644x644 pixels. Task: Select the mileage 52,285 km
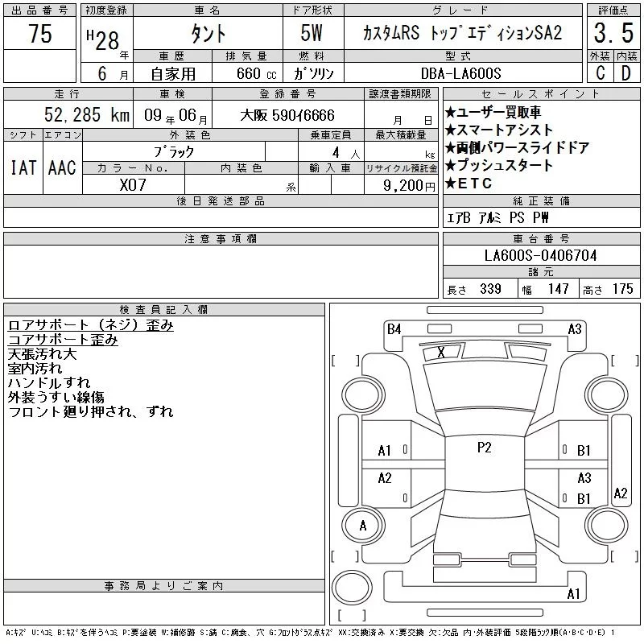[87, 115]
